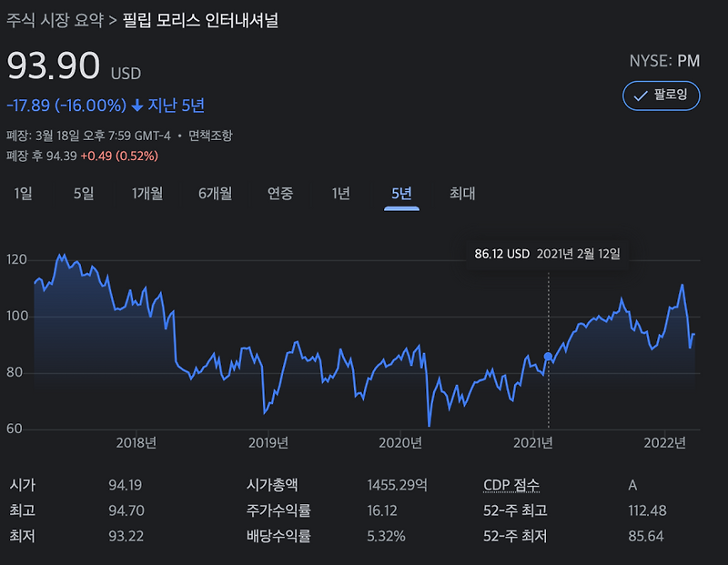Click the CDP 점수 value A
728x565 pixels.
[x=632, y=485]
